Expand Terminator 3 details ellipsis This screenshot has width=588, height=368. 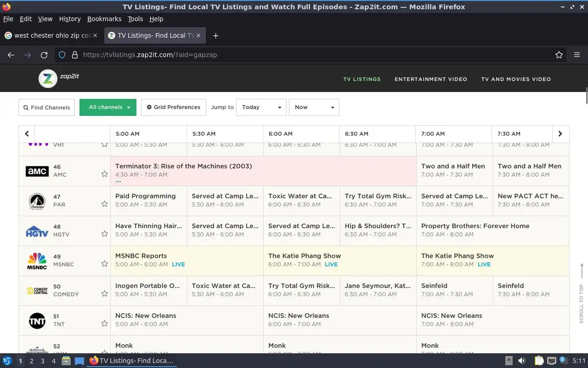(118, 181)
